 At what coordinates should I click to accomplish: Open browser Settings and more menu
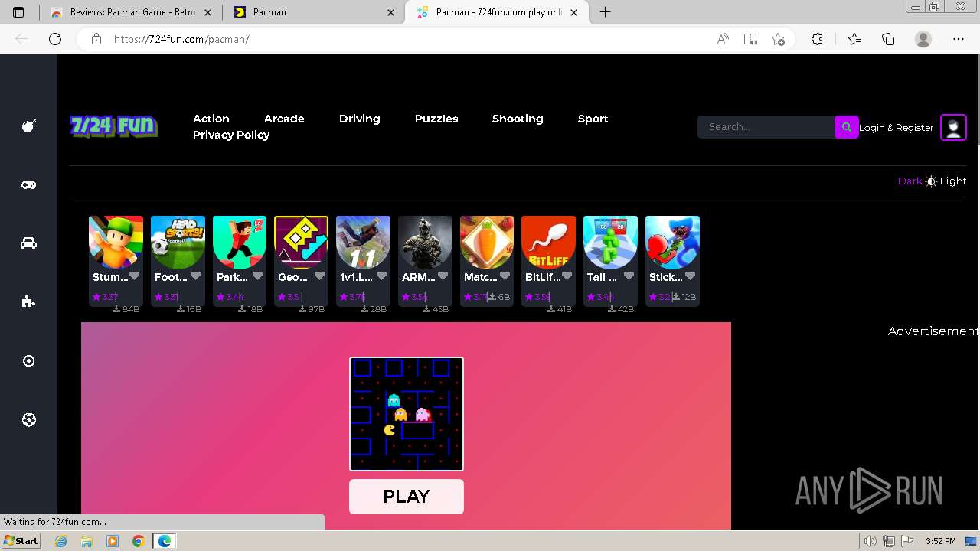click(x=959, y=39)
